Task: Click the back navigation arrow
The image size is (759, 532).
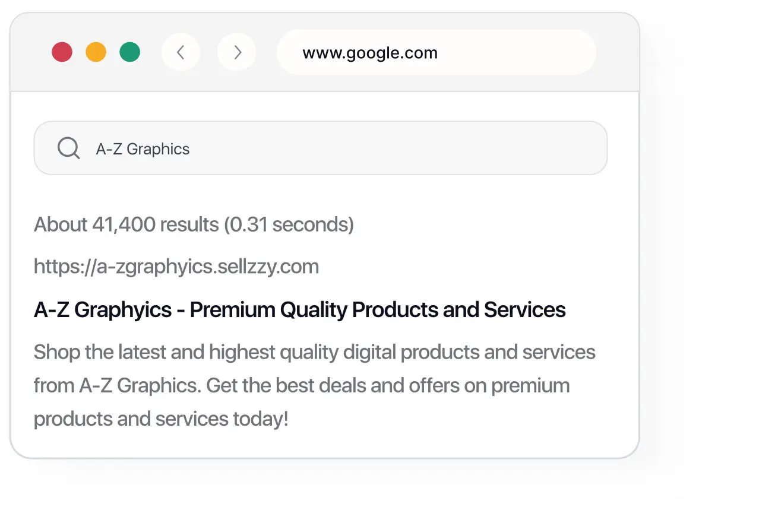Action: point(181,52)
